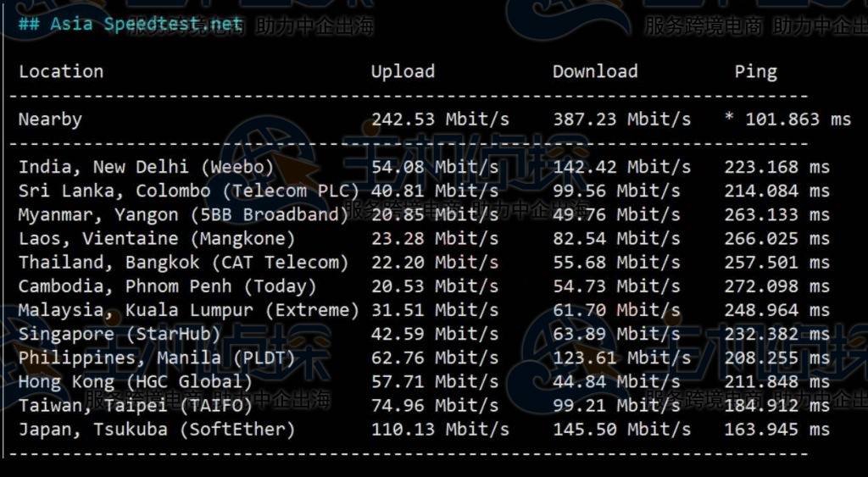Screen dimensions: 868x477
Task: Select Thailand, Bangkok (CAT Telecom) row
Action: [x=183, y=263]
